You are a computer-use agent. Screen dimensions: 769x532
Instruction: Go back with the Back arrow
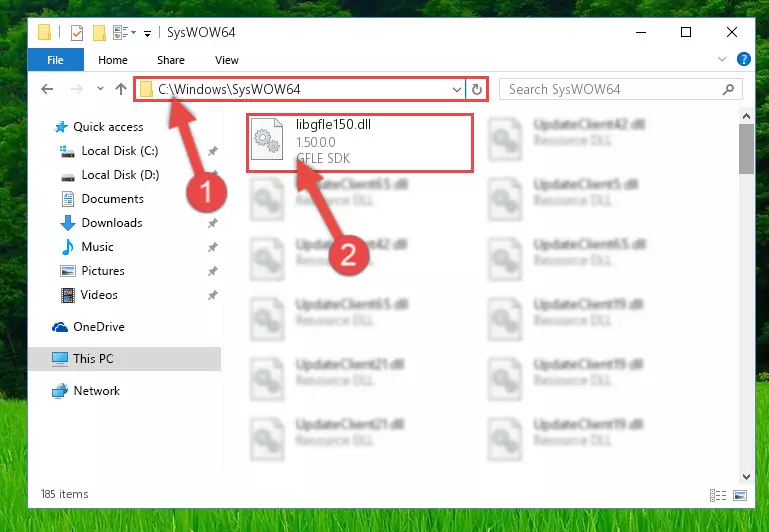(x=47, y=89)
